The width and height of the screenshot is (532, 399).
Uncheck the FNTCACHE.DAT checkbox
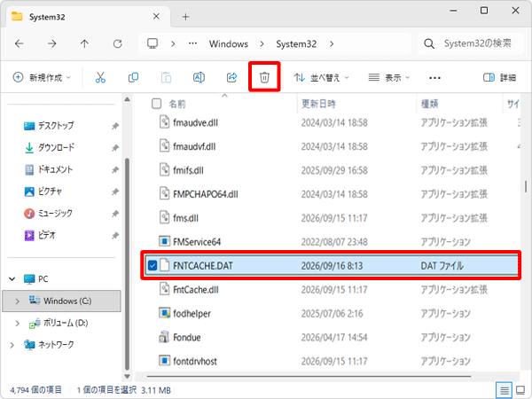(153, 266)
